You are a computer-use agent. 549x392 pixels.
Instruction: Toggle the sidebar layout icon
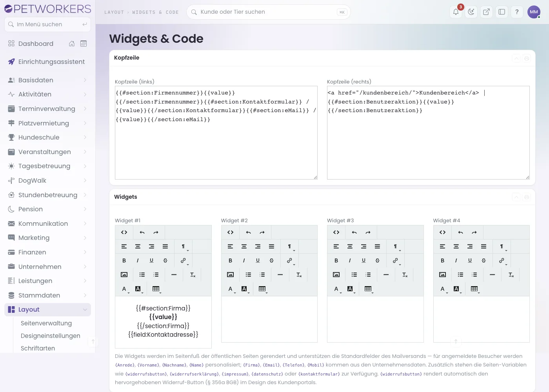(502, 12)
